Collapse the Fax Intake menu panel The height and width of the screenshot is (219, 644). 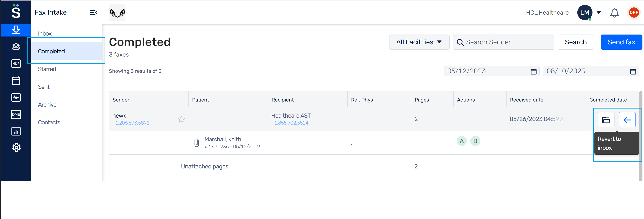93,12
